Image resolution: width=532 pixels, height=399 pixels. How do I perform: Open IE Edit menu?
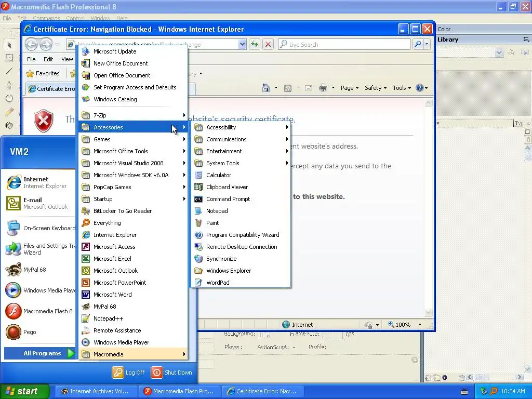click(48, 59)
